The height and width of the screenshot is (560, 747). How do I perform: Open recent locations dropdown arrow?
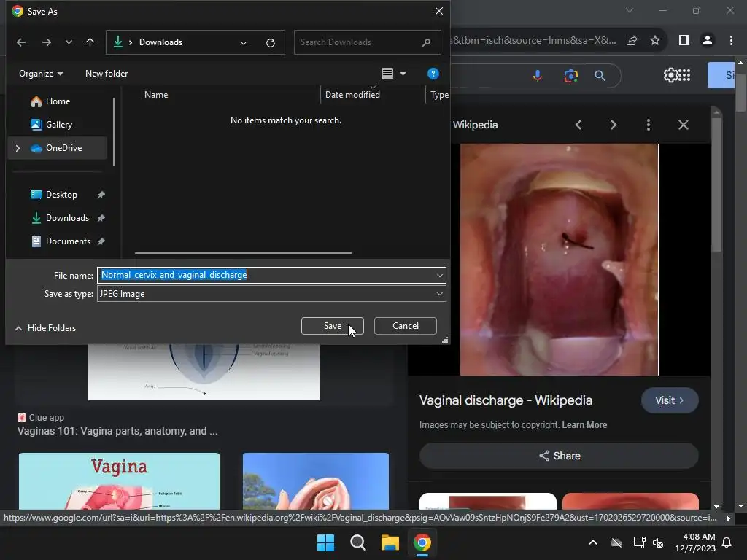pos(69,42)
